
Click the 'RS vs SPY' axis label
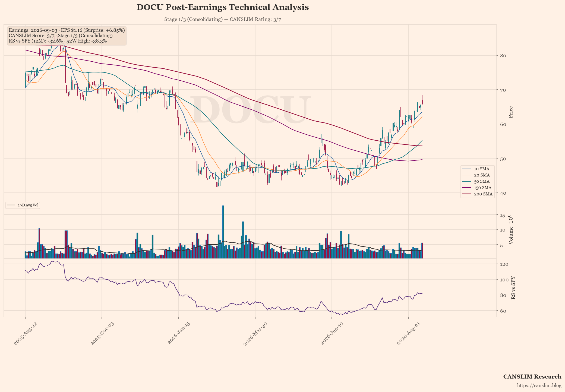pos(513,288)
